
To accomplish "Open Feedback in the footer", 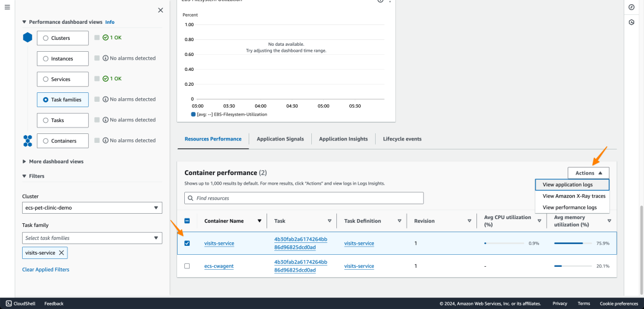I will (x=54, y=304).
